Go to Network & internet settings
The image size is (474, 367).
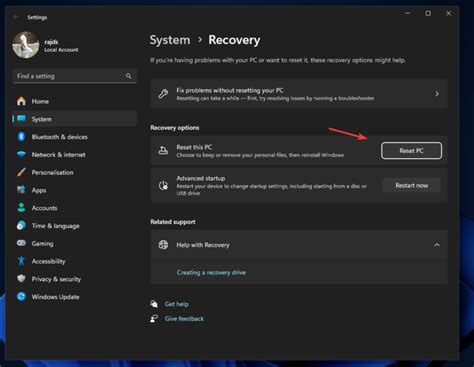(x=74, y=154)
